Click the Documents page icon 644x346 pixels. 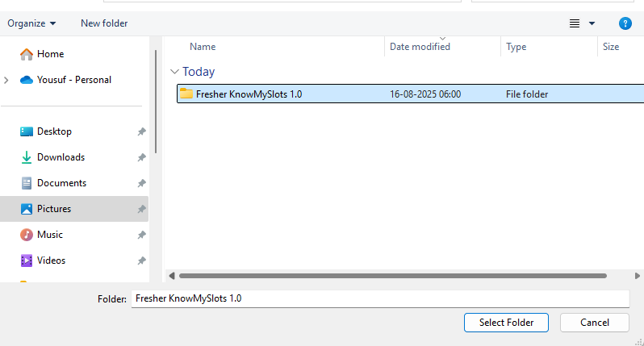[x=27, y=183]
